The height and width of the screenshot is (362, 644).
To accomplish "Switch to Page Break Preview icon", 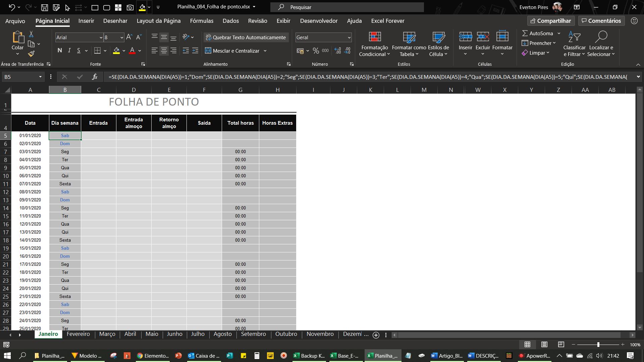I will [561, 345].
